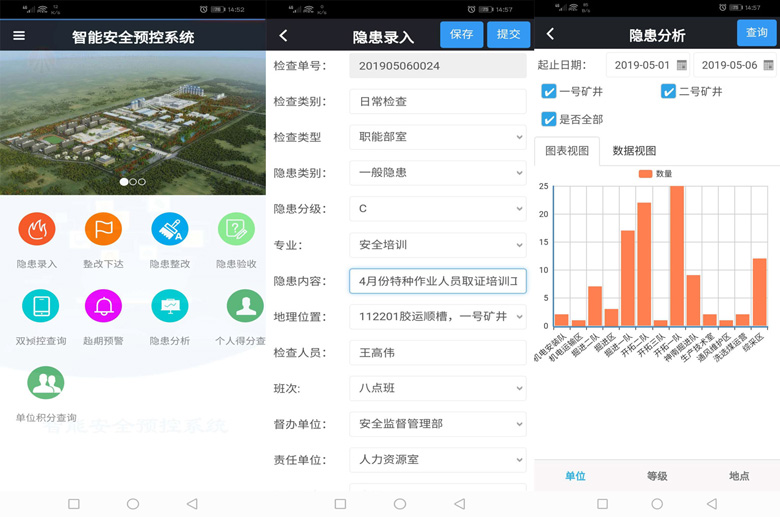
Task: Open 单位积分查询 group icon
Action: coord(46,383)
